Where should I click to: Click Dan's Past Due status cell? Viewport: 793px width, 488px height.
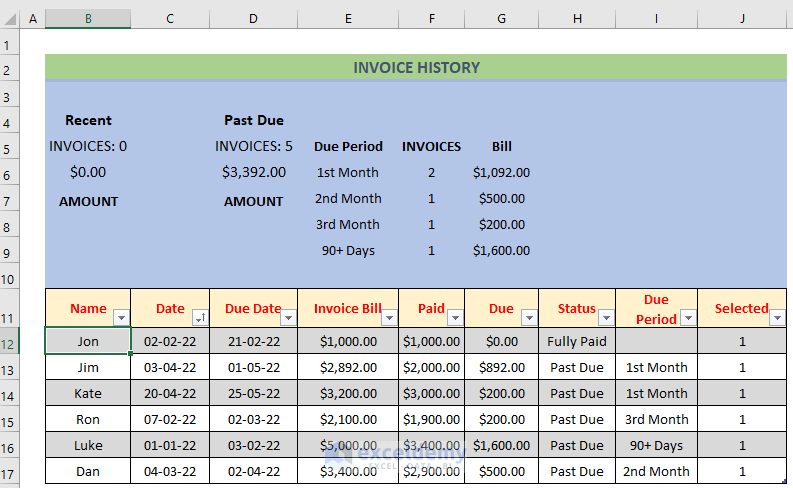coord(577,472)
